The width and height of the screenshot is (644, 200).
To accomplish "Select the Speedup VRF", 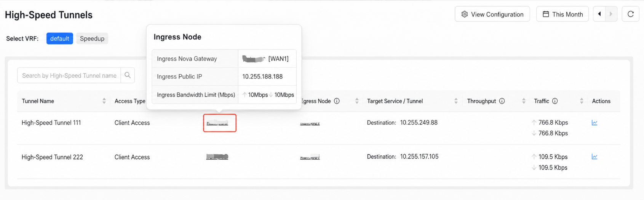I will coord(92,38).
